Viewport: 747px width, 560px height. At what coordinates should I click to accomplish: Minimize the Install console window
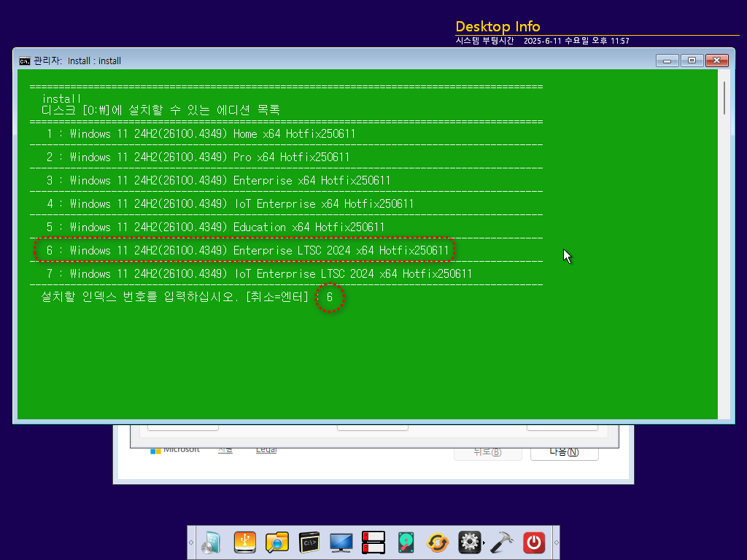(667, 61)
